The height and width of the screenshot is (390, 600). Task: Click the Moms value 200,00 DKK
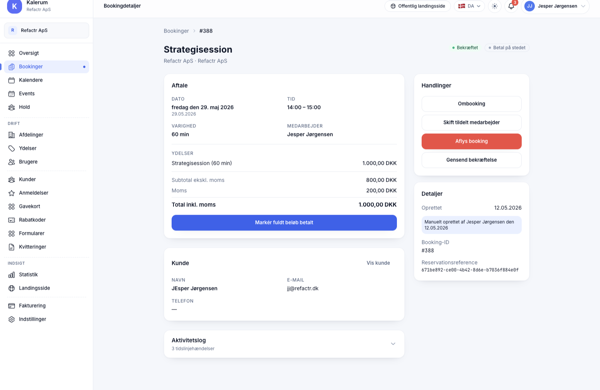click(x=381, y=191)
